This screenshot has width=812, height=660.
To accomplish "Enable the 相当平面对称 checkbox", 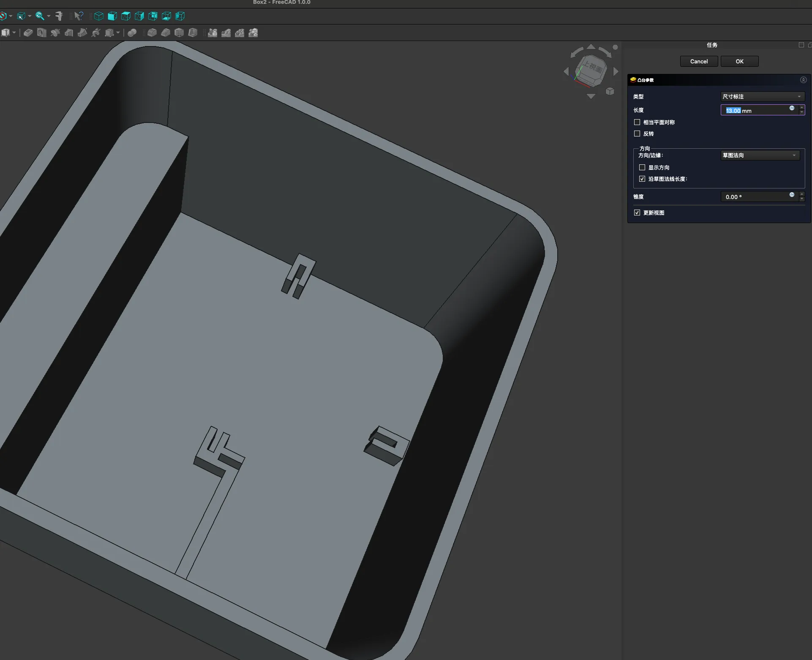I will click(x=637, y=122).
